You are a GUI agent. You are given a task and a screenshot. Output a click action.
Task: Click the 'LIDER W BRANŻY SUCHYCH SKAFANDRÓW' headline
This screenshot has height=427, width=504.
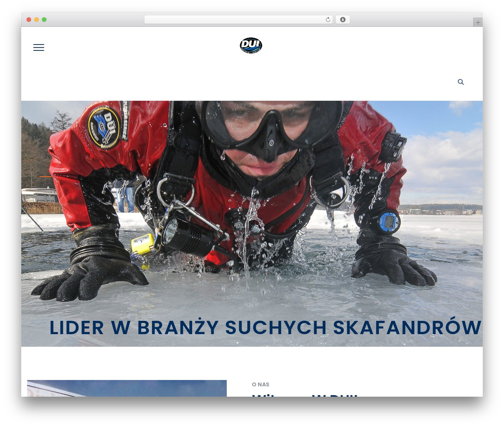coord(265,328)
